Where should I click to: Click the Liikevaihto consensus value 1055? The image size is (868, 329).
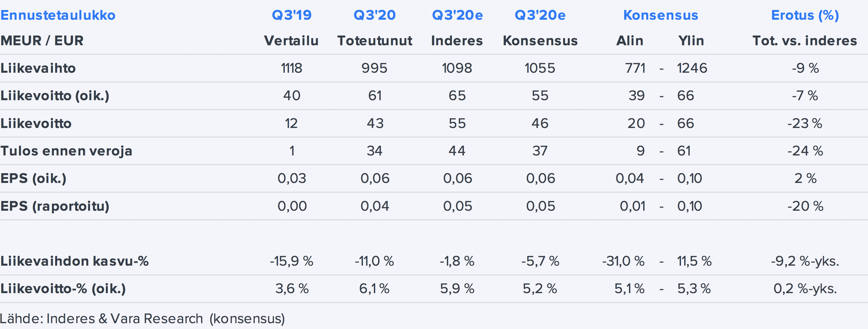[x=540, y=68]
